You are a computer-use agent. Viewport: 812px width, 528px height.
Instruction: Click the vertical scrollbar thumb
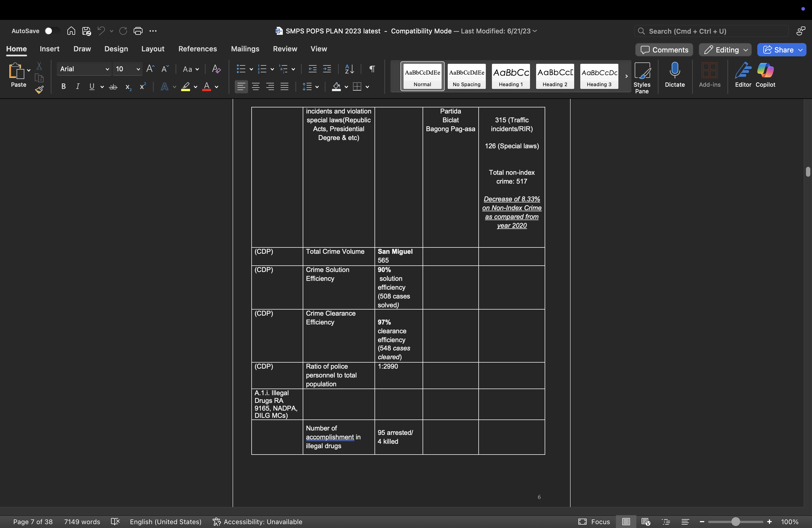[808, 171]
